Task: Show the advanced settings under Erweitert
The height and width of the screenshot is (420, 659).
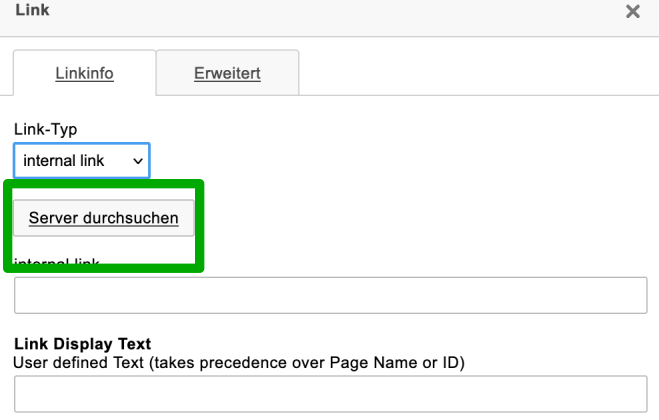Action: click(227, 74)
